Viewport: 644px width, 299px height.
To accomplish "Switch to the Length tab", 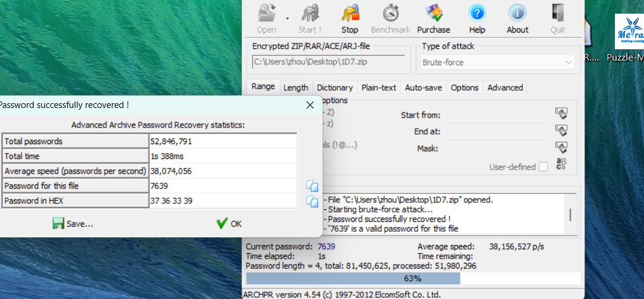I will point(296,87).
